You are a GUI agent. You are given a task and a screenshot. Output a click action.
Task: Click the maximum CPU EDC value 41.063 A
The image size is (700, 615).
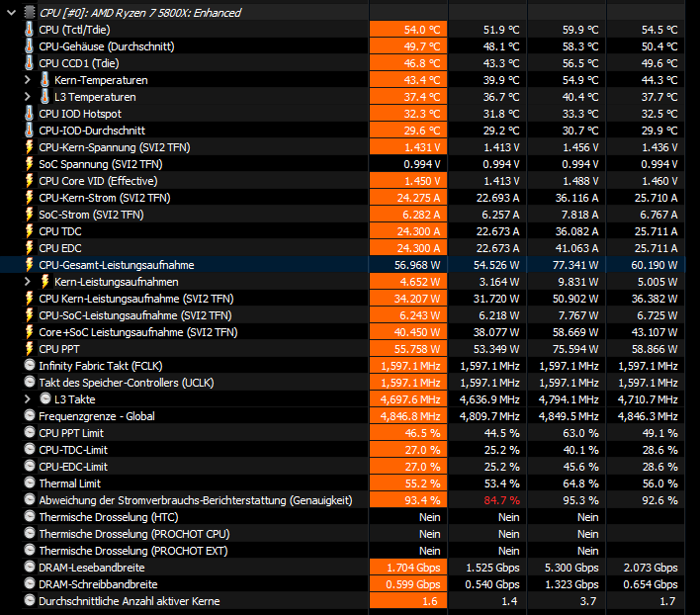[576, 248]
